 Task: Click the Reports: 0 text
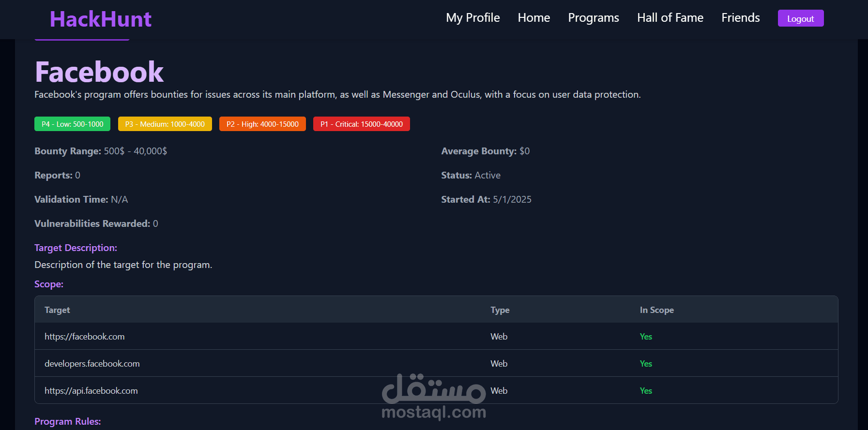click(x=58, y=175)
